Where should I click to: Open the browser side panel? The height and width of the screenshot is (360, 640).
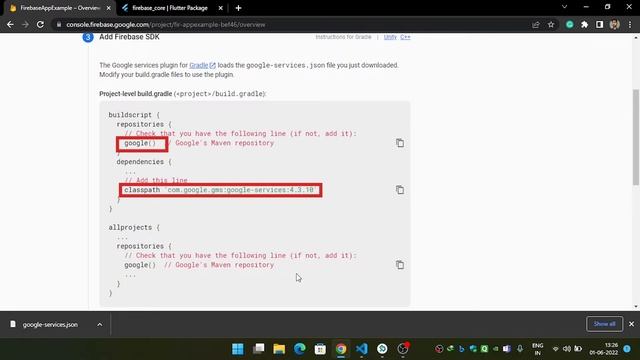click(x=599, y=24)
